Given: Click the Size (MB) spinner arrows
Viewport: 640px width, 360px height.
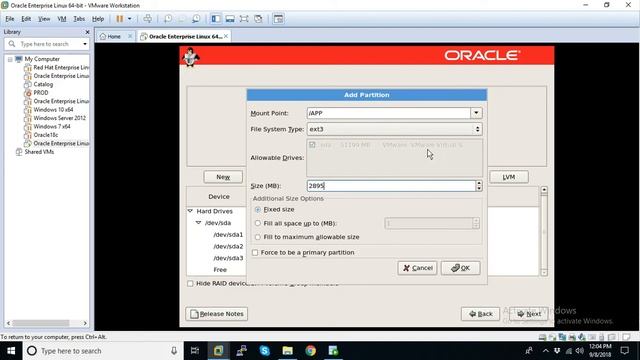Looking at the screenshot, I should [479, 186].
